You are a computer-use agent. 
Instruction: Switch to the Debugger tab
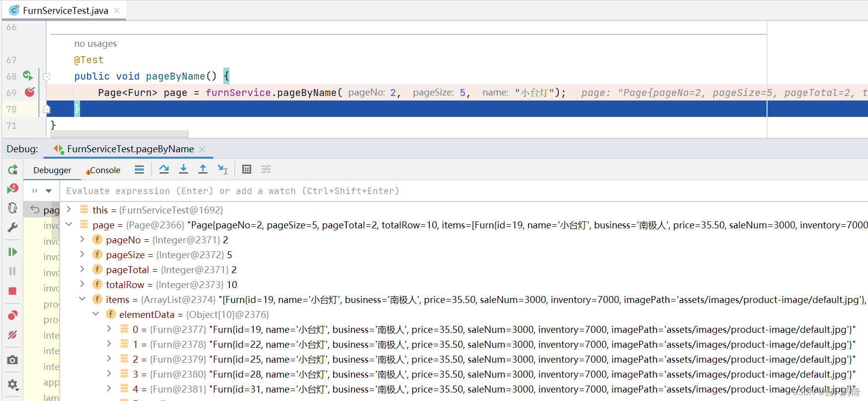click(52, 170)
